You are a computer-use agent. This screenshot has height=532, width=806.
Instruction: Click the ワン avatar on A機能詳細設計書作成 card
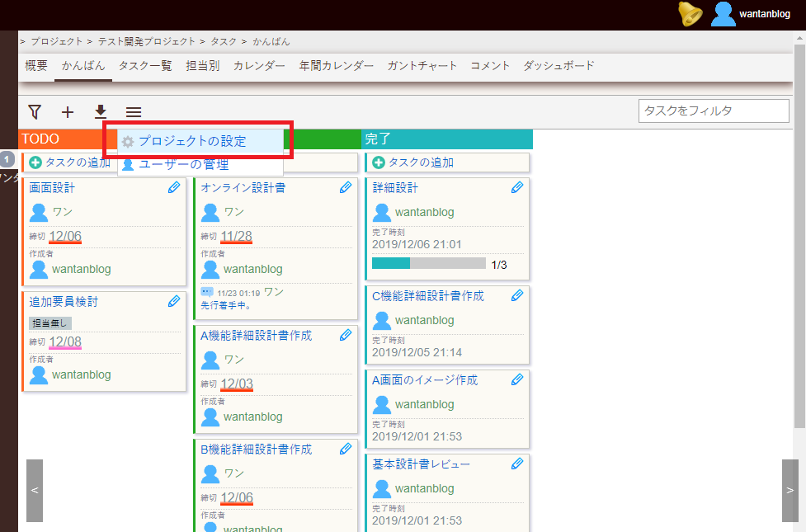(x=210, y=359)
